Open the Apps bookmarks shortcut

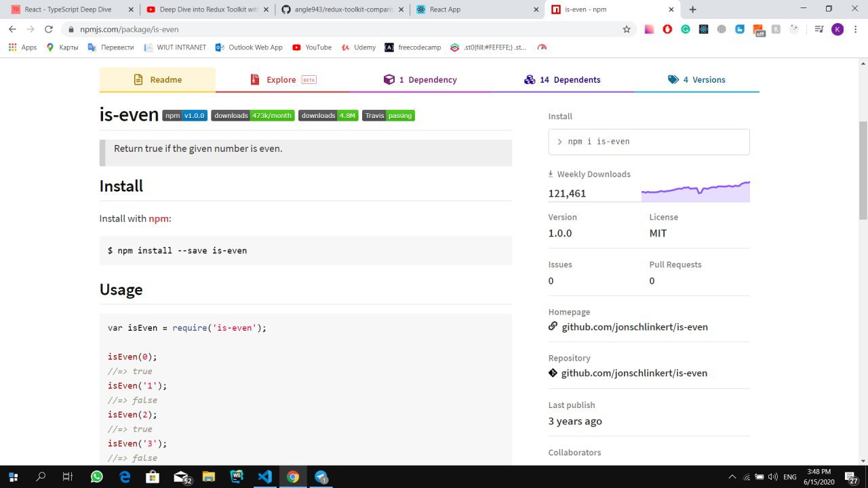pyautogui.click(x=22, y=47)
